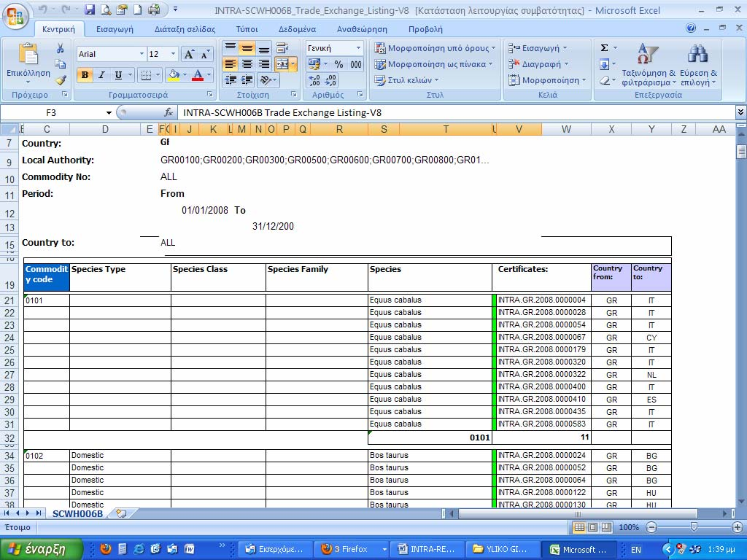Viewport: 747px width, 560px height.
Task: Apply red font color A
Action: click(x=198, y=75)
